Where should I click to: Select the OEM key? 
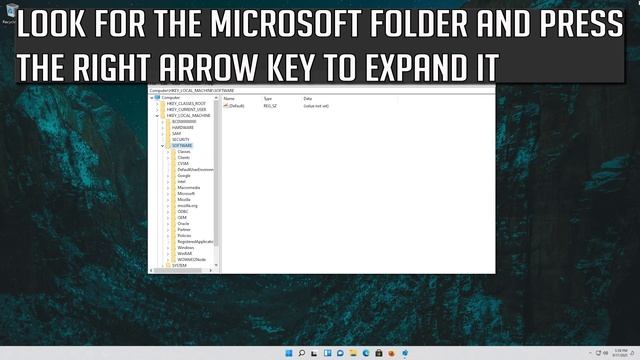click(x=182, y=218)
